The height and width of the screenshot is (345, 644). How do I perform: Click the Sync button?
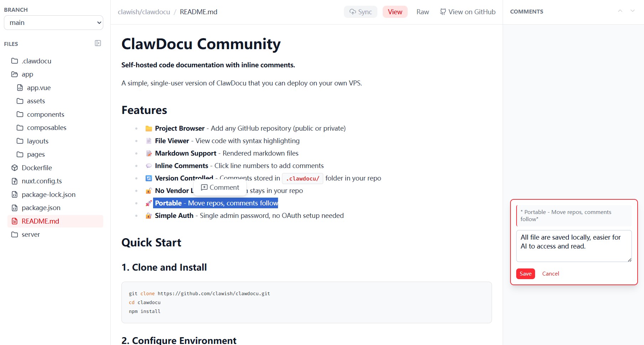(361, 12)
